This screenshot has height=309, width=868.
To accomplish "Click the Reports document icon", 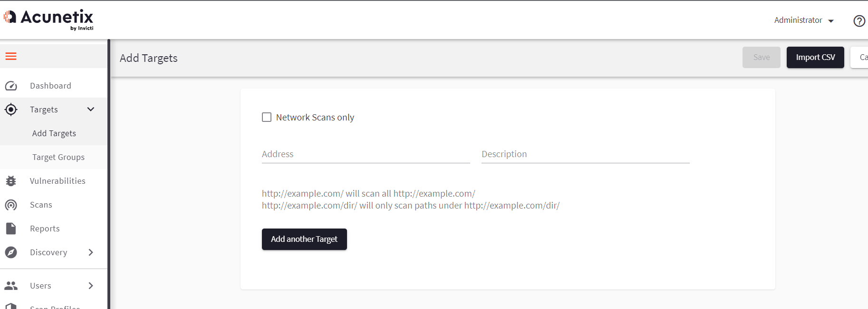I will coord(11,229).
